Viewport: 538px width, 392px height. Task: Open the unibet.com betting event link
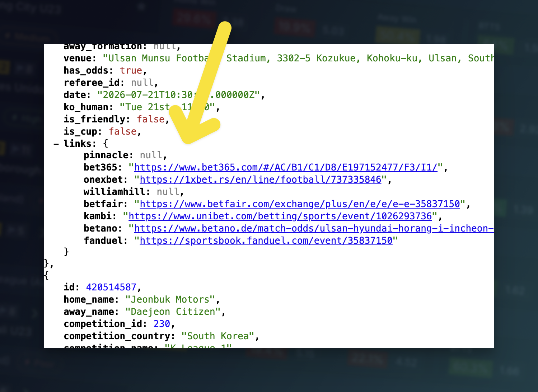click(x=280, y=216)
